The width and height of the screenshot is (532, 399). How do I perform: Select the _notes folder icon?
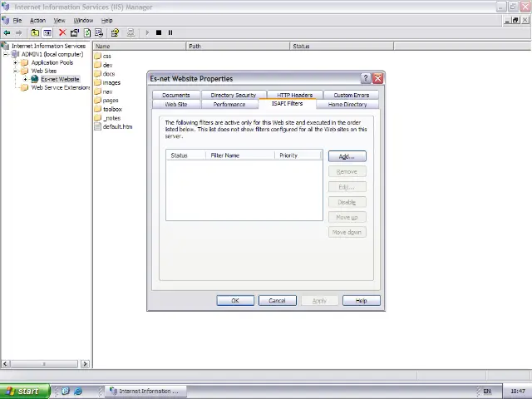coord(98,118)
